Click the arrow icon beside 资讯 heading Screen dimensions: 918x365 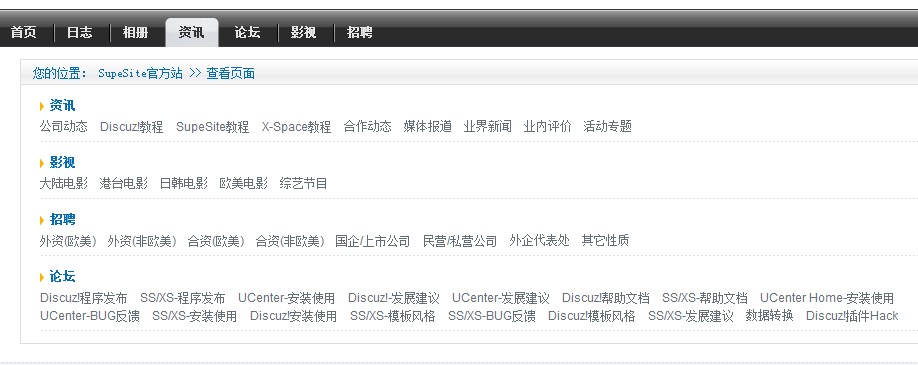[x=42, y=106]
